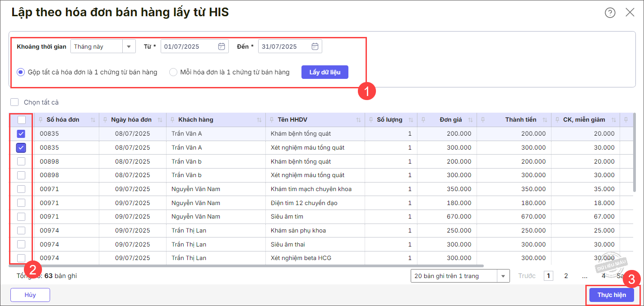
Task: Click the Hủy button
Action: click(x=30, y=295)
